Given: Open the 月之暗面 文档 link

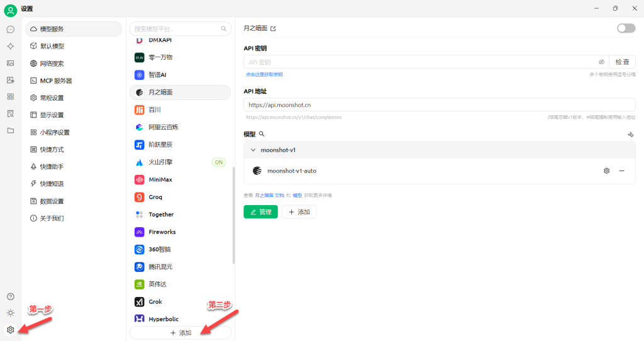Looking at the screenshot, I should tap(269, 196).
